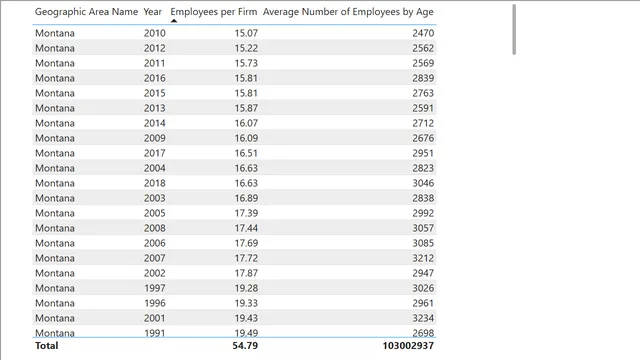
Task: Click the 17.39 employees per firm value
Action: pos(246,213)
